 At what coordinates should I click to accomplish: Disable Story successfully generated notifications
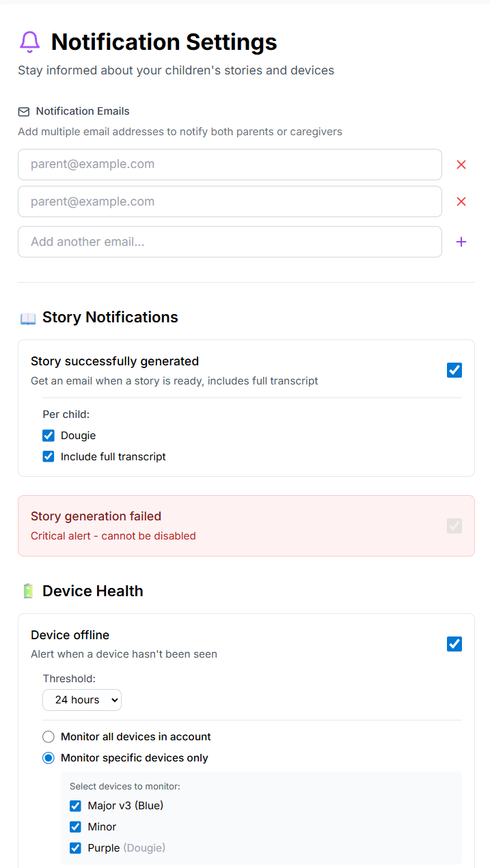point(454,370)
